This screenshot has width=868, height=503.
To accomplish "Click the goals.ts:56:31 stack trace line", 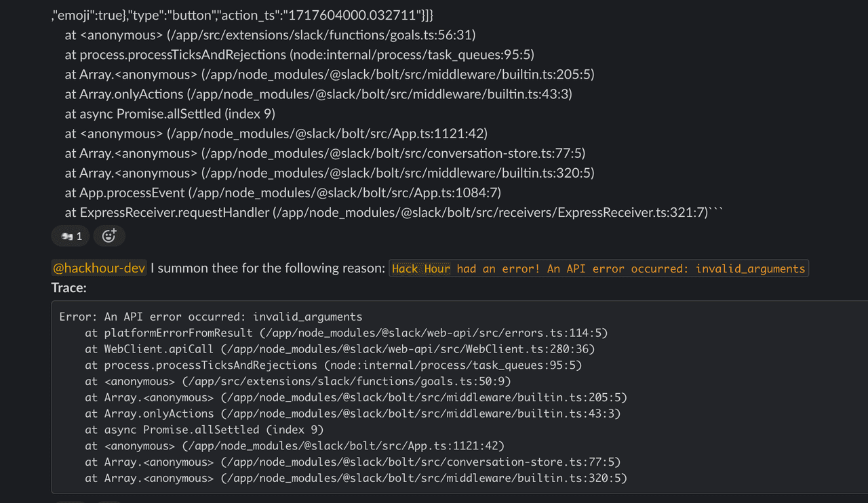I will pos(270,35).
